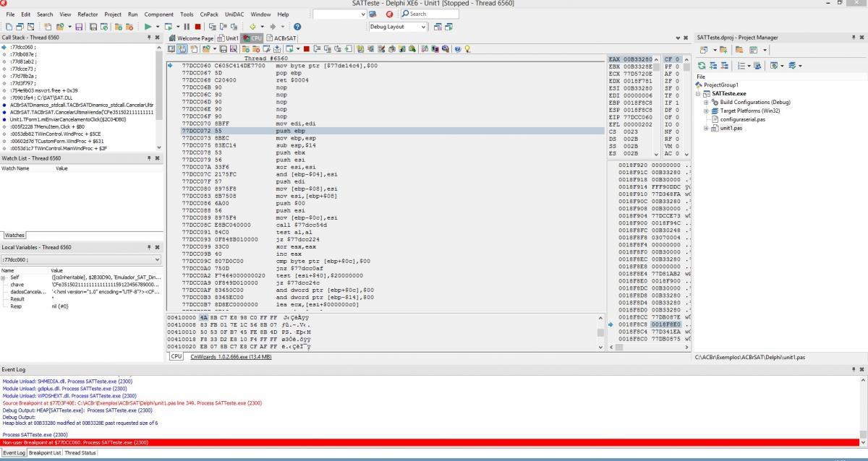
Task: Click the Refresh icon in Project Manager
Action: point(702,66)
